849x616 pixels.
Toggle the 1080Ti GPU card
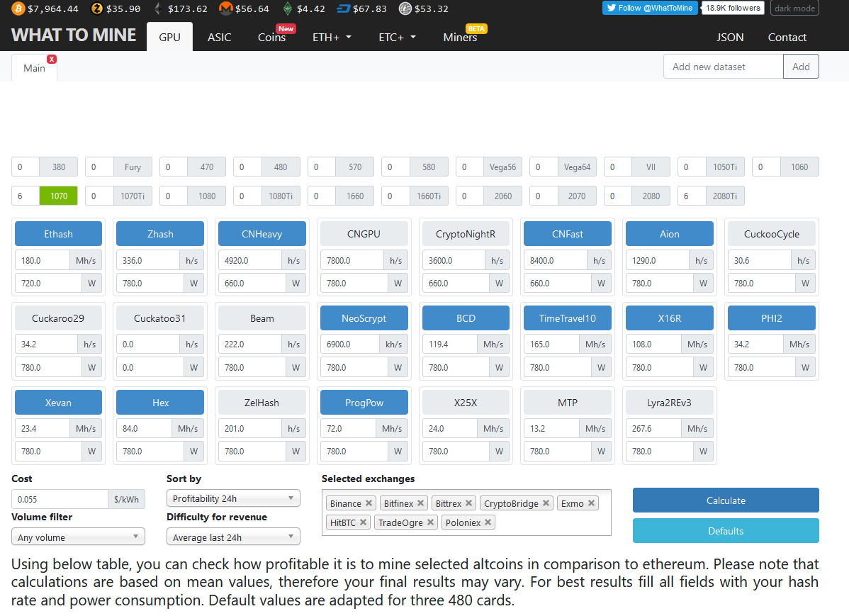pos(281,196)
